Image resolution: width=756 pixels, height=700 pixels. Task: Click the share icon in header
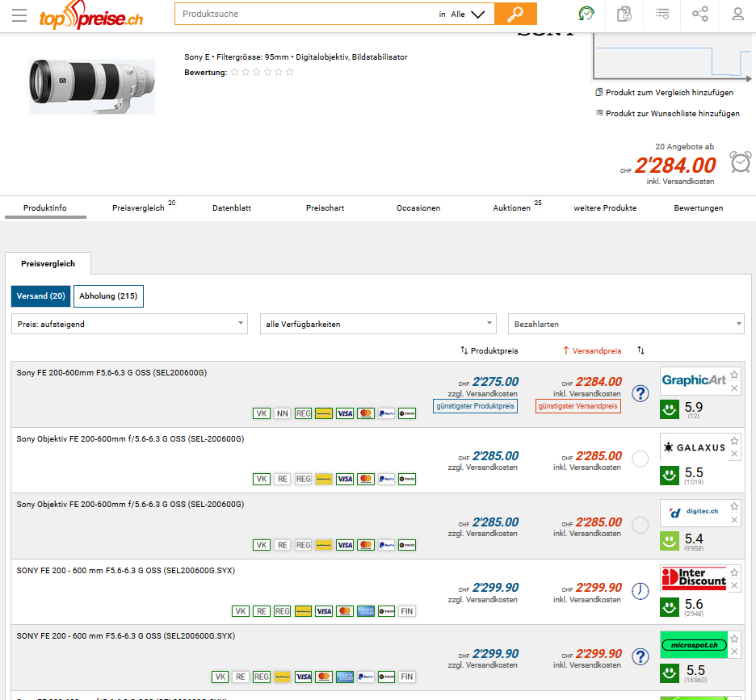coord(700,14)
